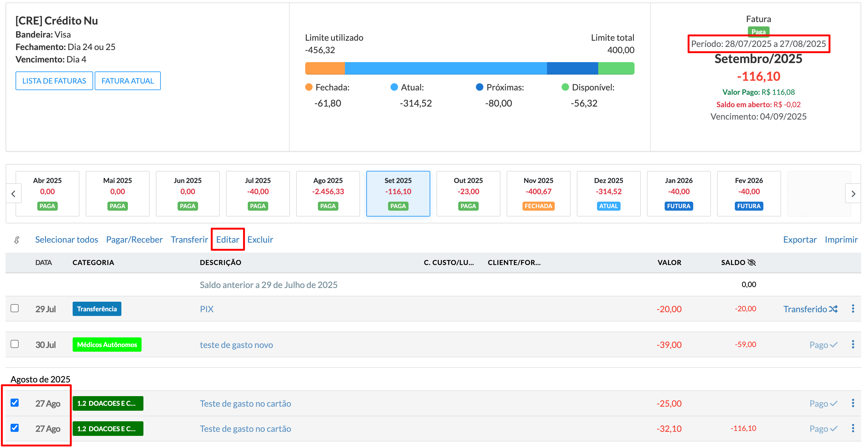Open the options menu for the -25,00 row
868x448 pixels.
pyautogui.click(x=853, y=403)
